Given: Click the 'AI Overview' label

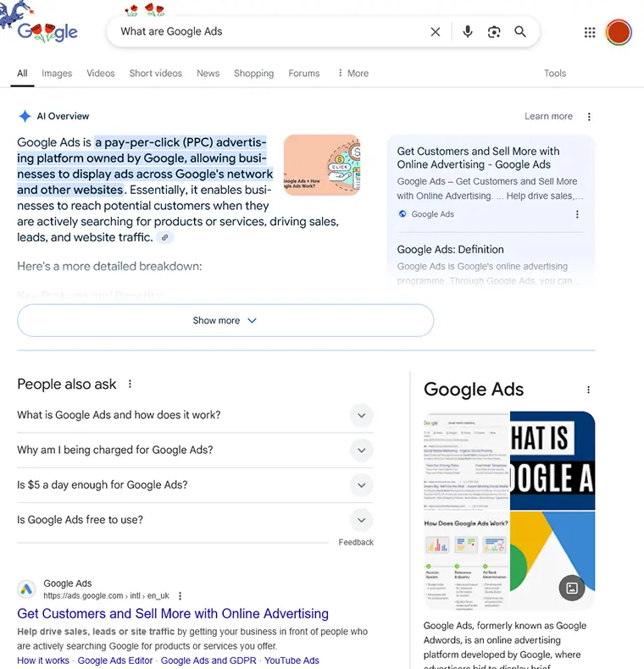Looking at the screenshot, I should point(63,116).
